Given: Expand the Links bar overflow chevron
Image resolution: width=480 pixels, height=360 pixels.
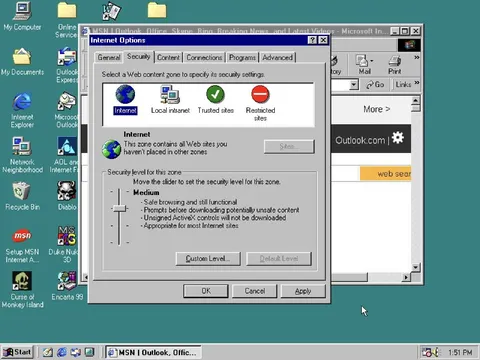Looking at the screenshot, I should (x=417, y=83).
